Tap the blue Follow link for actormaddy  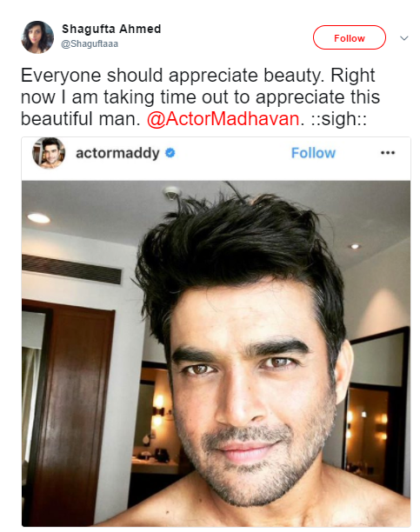[x=313, y=153]
